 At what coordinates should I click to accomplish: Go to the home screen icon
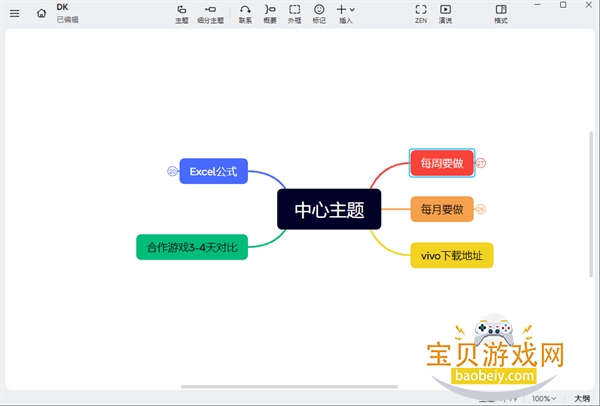click(x=41, y=13)
